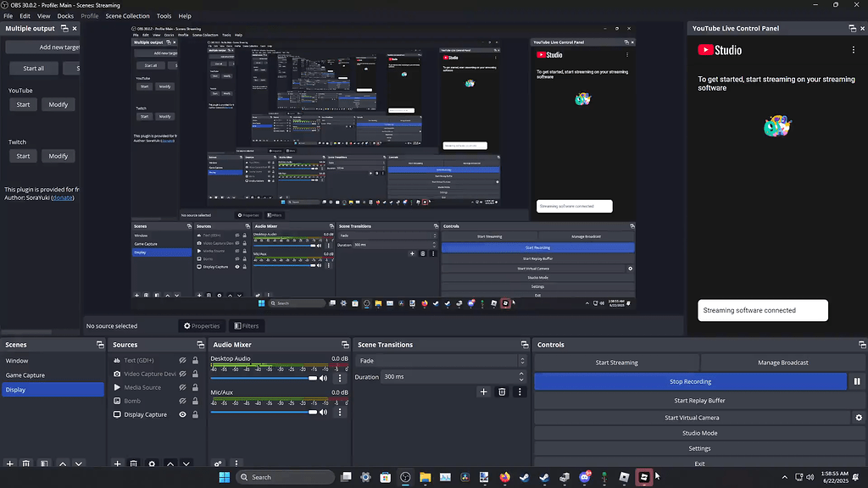The height and width of the screenshot is (488, 868).
Task: Pause the recording with the pause icon
Action: (x=856, y=381)
